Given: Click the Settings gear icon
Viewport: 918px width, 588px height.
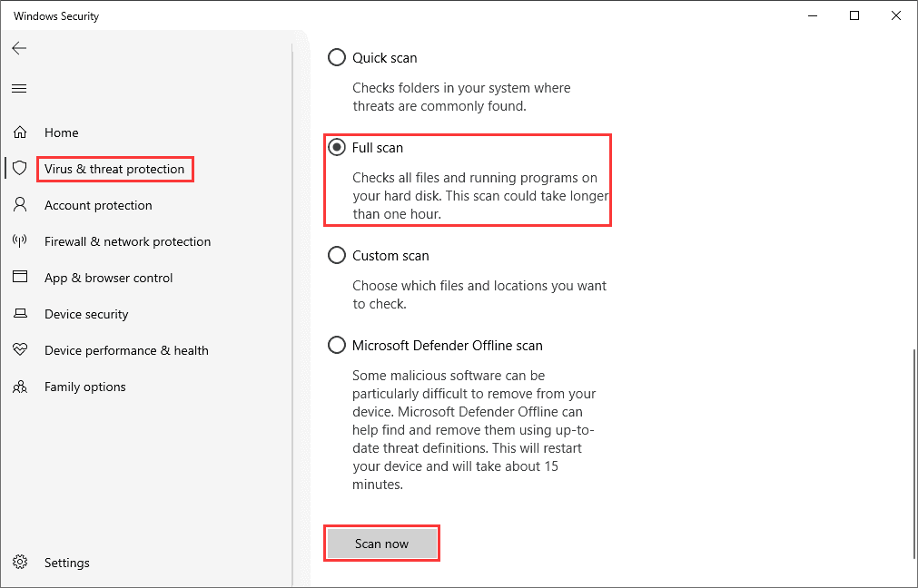Looking at the screenshot, I should (x=20, y=563).
